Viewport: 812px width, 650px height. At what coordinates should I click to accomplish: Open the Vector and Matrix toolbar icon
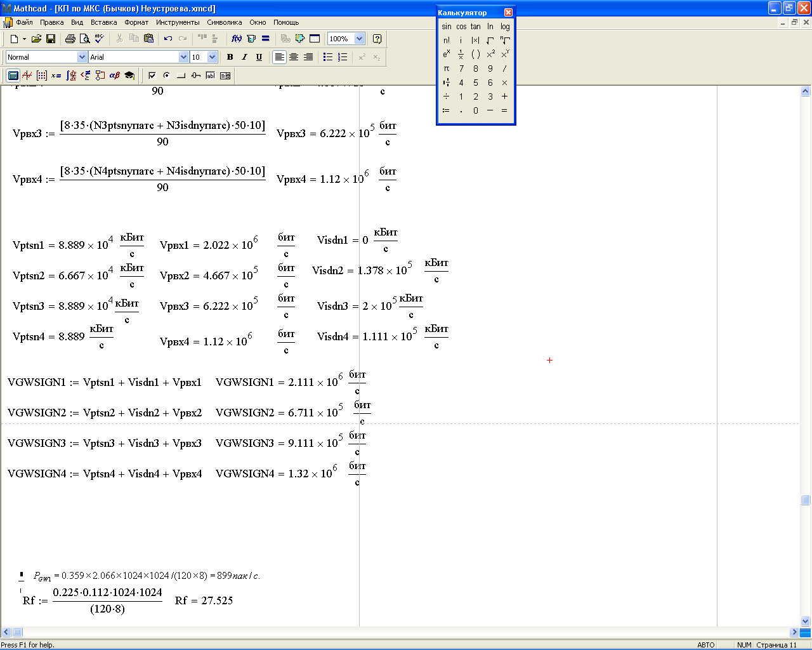[x=42, y=76]
